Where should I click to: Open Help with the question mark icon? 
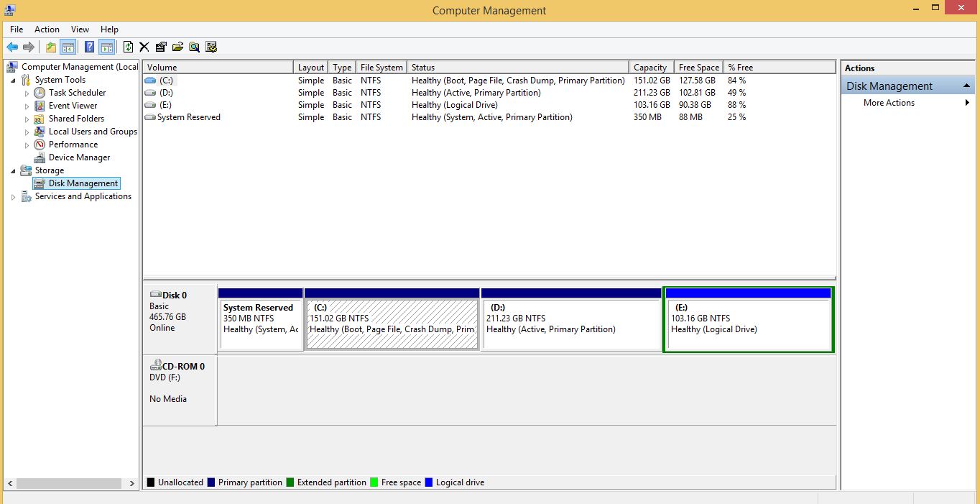point(89,47)
